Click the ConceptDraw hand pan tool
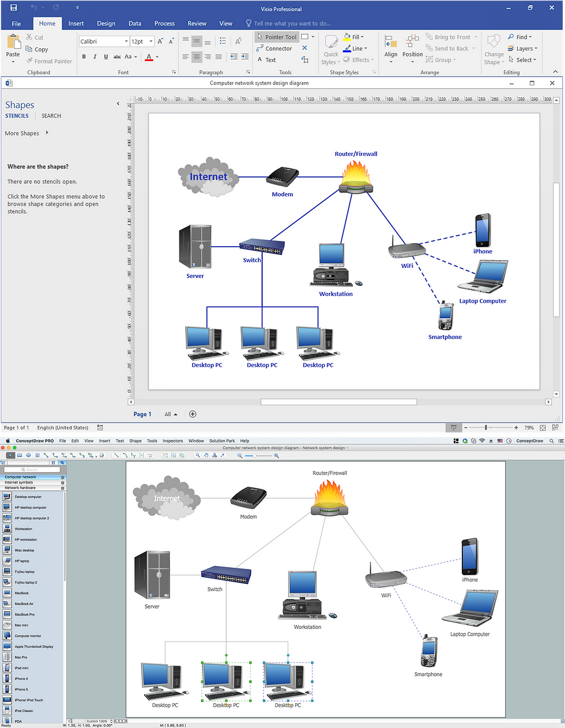 pyautogui.click(x=206, y=455)
